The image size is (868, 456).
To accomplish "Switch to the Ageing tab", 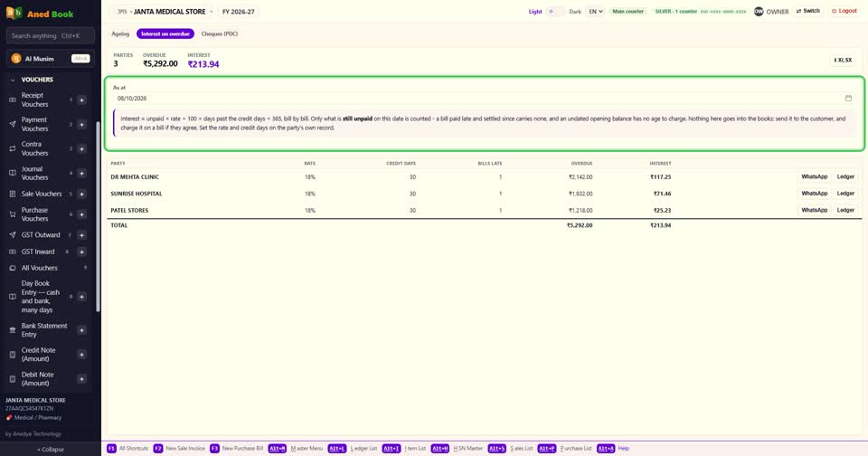I will click(120, 33).
